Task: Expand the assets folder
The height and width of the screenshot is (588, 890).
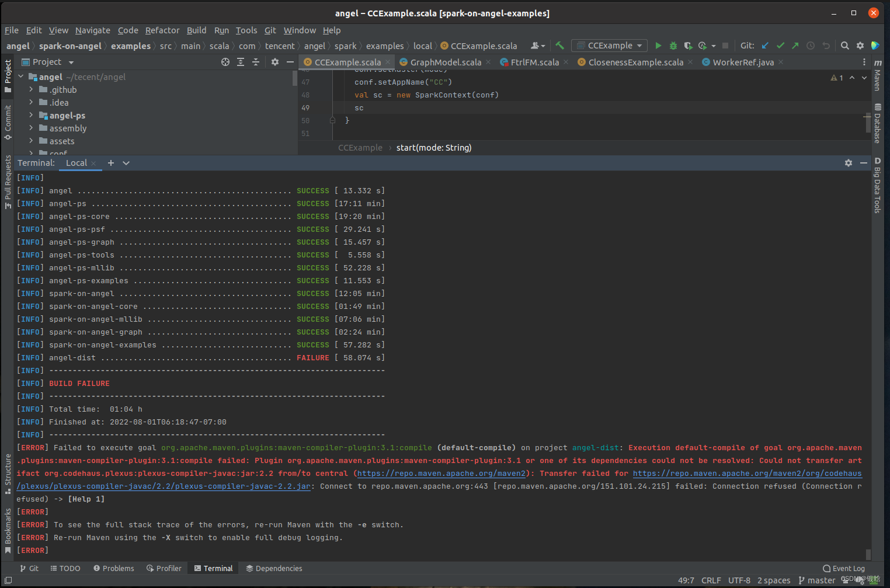Action: (31, 141)
